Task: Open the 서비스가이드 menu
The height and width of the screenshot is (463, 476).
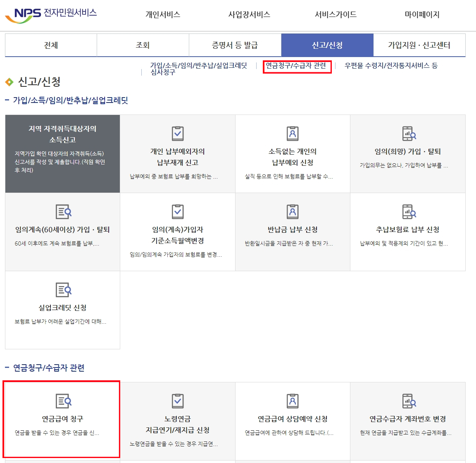Action: pos(336,14)
